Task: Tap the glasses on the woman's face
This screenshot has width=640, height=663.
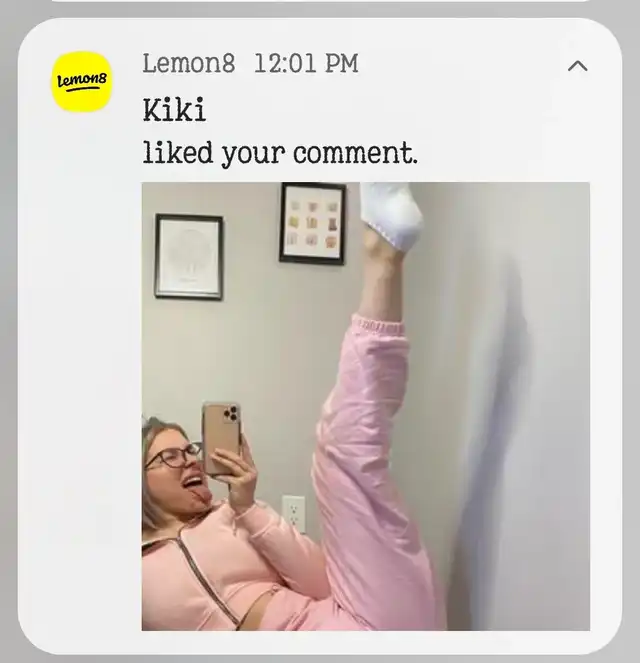Action: pos(174,456)
